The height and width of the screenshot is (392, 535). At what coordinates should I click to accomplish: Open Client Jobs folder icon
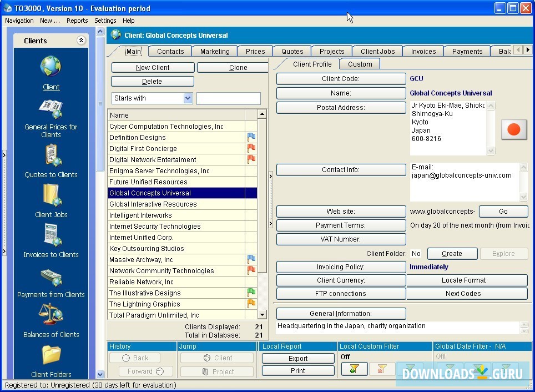[x=51, y=195]
